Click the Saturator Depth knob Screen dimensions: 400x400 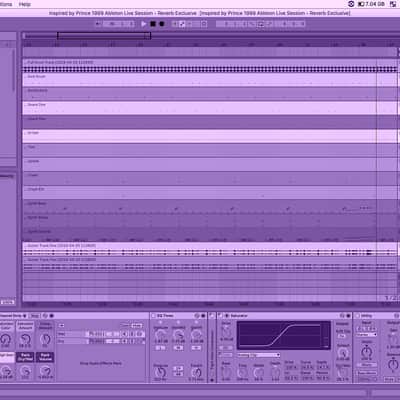(x=275, y=372)
